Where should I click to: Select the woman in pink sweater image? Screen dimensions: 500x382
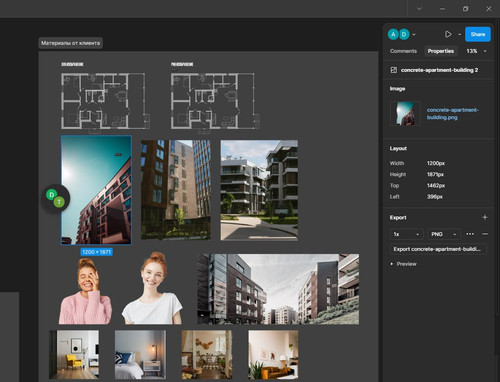[x=85, y=291]
